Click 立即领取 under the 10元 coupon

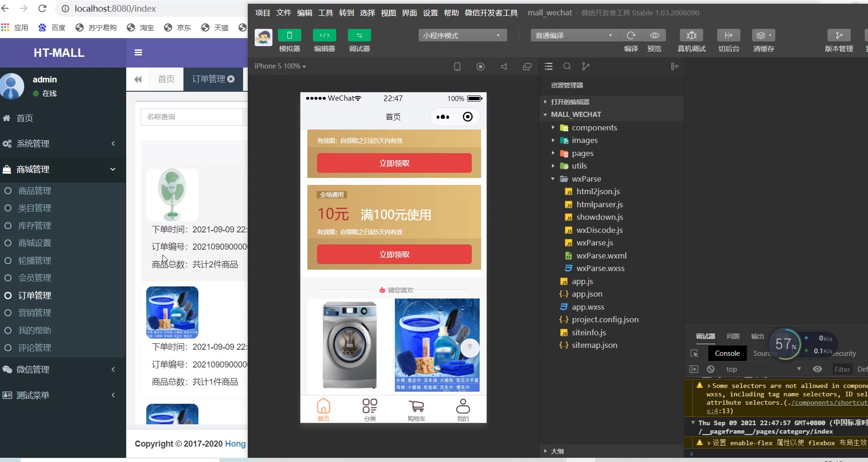pos(394,254)
